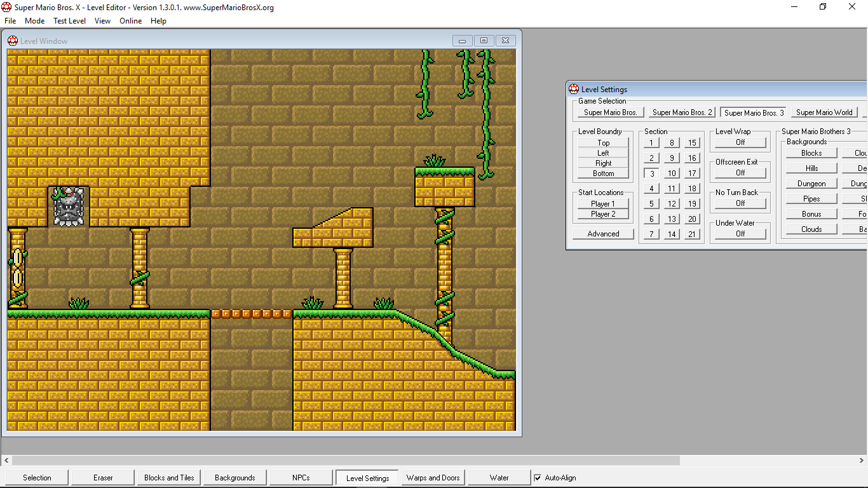Click the horizontal scrollbar right arrow
868x488 pixels.
(862, 460)
